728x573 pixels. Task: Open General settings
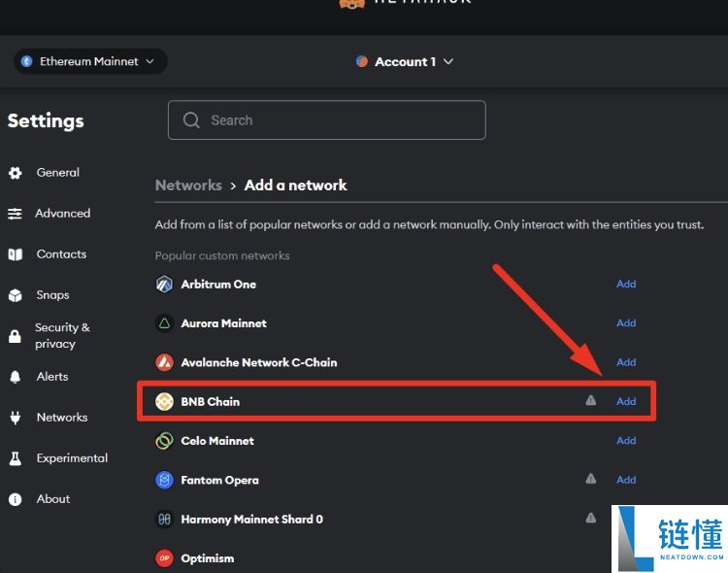point(57,173)
